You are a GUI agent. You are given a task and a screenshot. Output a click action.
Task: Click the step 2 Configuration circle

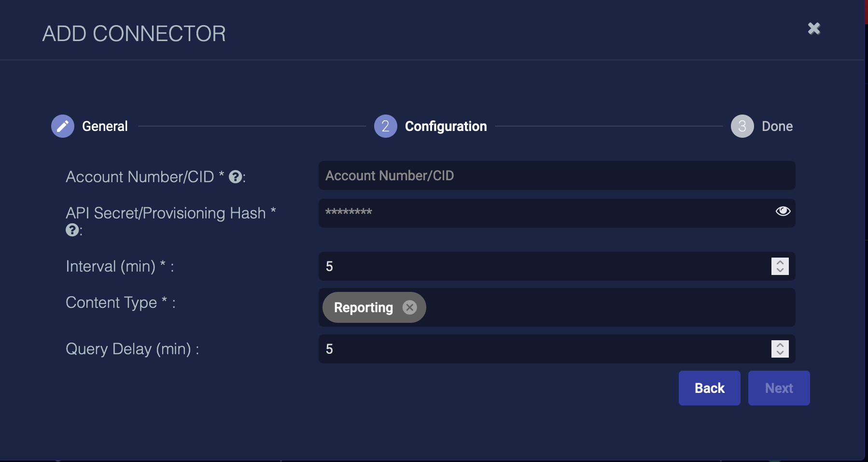385,126
